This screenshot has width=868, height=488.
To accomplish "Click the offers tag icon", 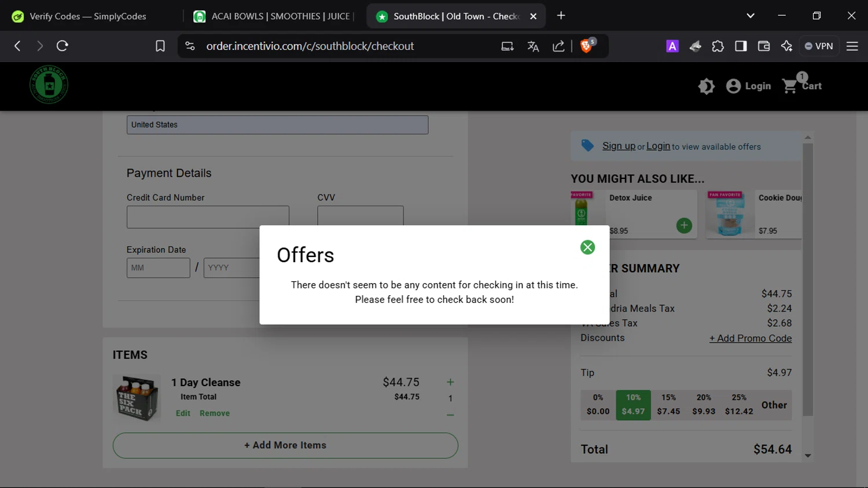I will [587, 146].
